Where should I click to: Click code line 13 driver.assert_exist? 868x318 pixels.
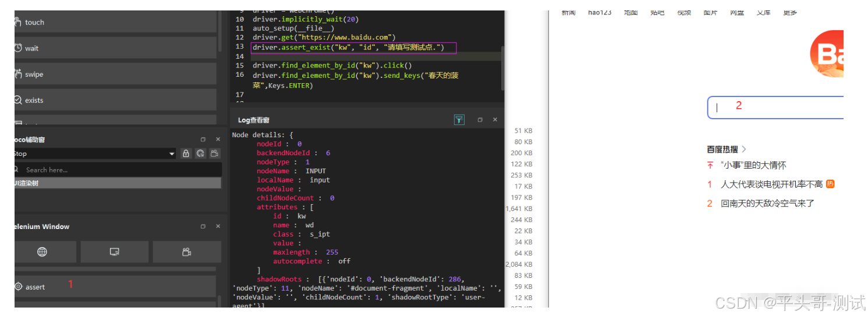coord(348,47)
